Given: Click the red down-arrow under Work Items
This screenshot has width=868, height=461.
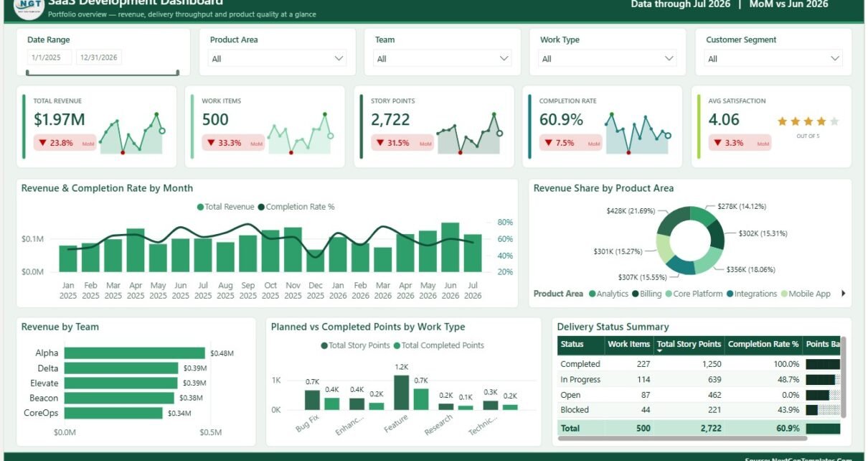Looking at the screenshot, I should (x=212, y=143).
